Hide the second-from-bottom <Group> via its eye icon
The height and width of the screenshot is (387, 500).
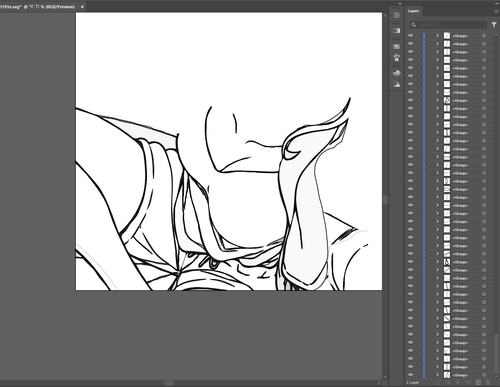(411, 367)
